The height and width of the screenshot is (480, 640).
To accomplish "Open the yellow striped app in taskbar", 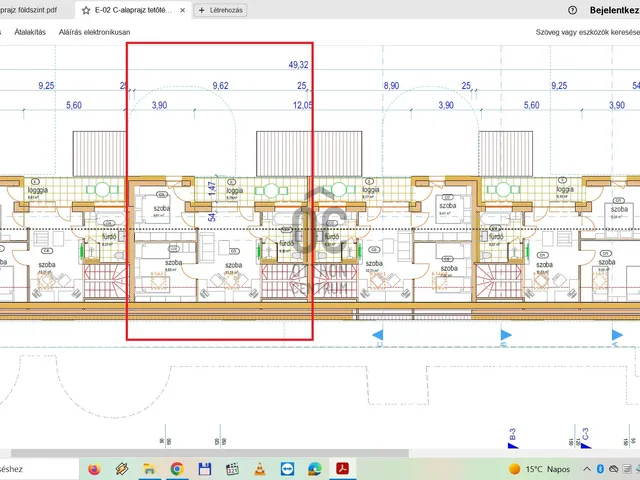I will coord(122,469).
